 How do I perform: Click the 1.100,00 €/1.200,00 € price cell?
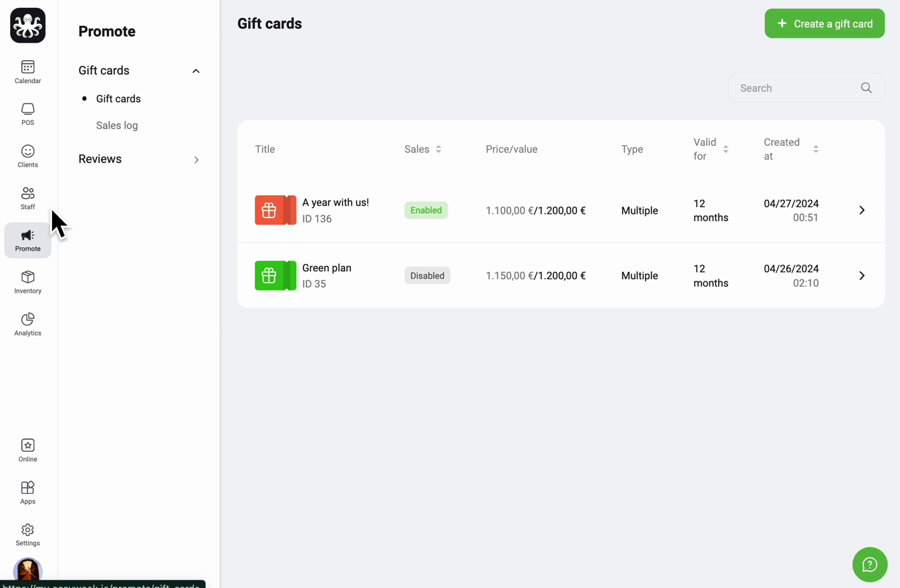click(x=536, y=210)
